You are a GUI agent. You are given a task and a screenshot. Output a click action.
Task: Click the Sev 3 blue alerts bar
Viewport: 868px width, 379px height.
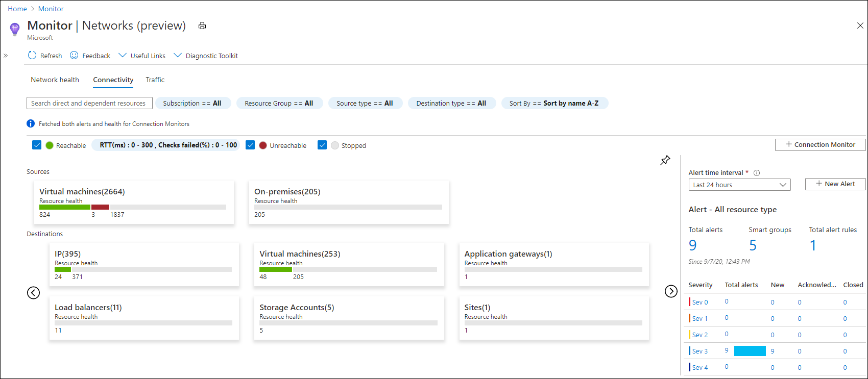click(x=750, y=351)
